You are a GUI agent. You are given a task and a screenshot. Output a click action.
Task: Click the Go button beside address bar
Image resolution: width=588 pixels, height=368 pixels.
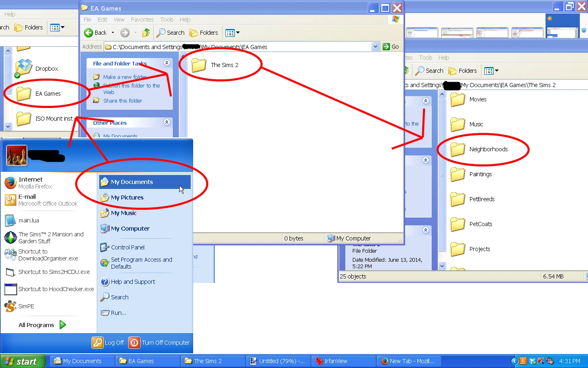pos(391,47)
